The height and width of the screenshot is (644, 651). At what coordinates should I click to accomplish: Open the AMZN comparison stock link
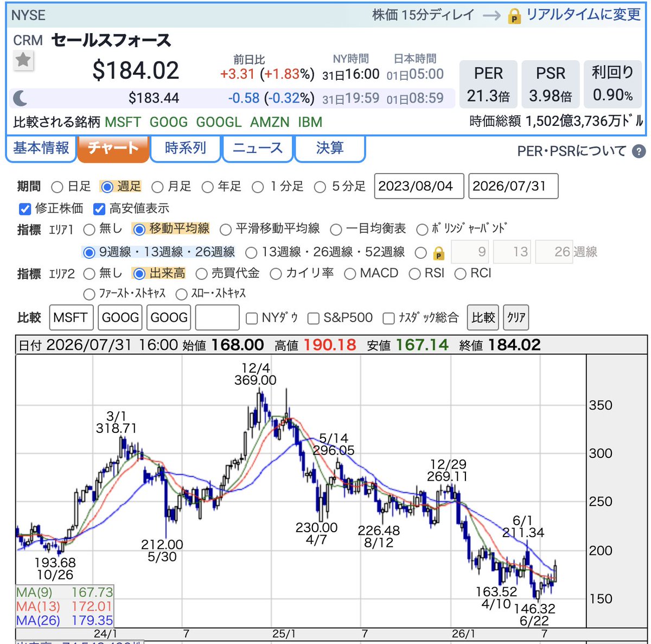pyautogui.click(x=270, y=122)
